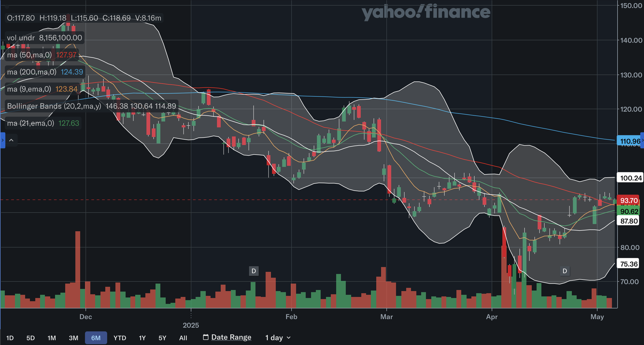Open the Date Range picker
The height and width of the screenshot is (345, 644).
coord(231,337)
